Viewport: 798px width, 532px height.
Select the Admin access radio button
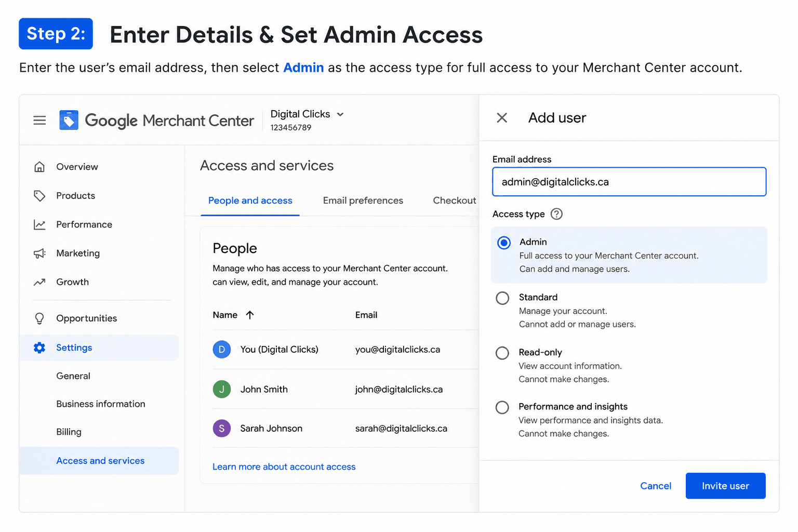coord(504,243)
